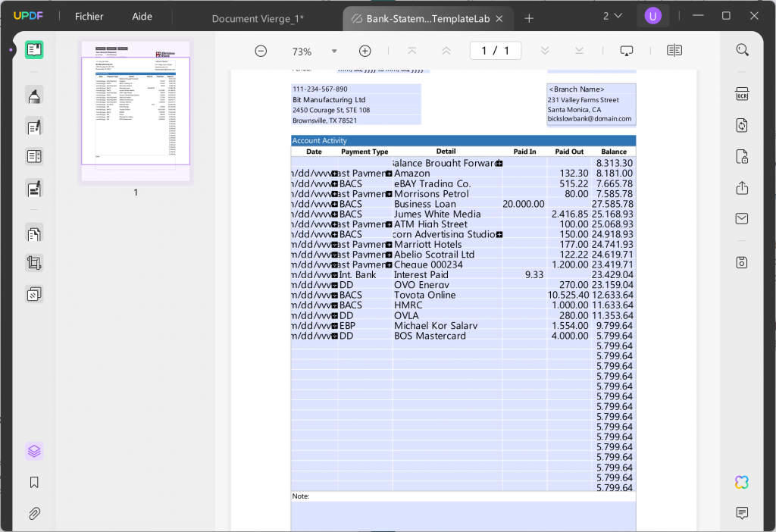Open the Protect PDF with password icon

click(x=742, y=157)
